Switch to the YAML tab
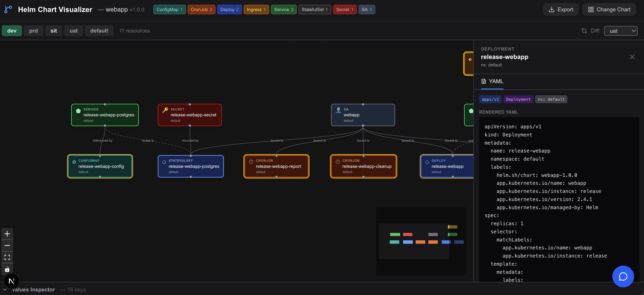644x295 pixels. point(492,81)
